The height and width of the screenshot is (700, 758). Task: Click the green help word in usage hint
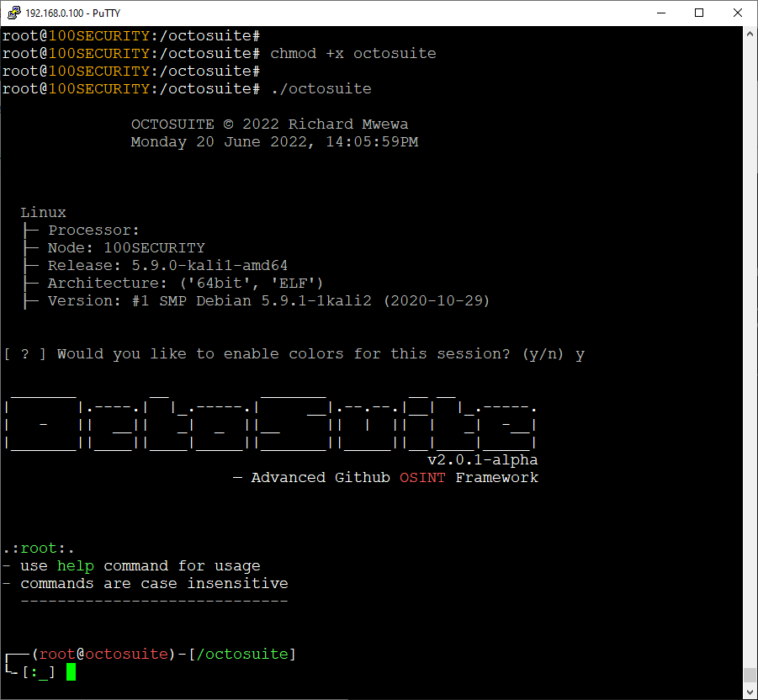click(x=76, y=566)
